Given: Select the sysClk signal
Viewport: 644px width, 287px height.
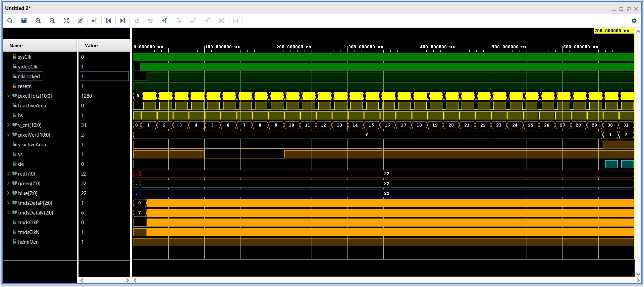Looking at the screenshot, I should tap(24, 57).
